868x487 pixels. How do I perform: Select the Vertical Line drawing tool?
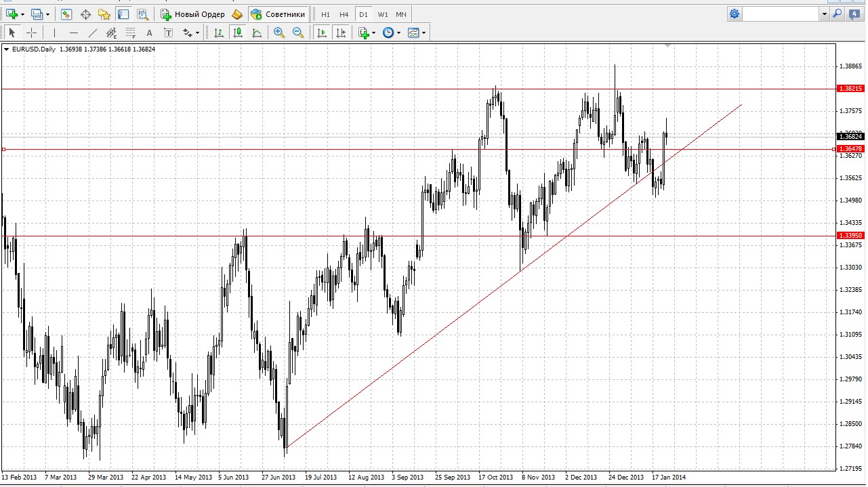pos(54,33)
